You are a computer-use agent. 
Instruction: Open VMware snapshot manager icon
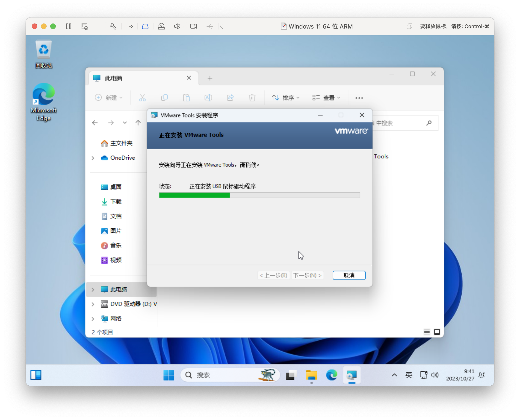(85, 26)
